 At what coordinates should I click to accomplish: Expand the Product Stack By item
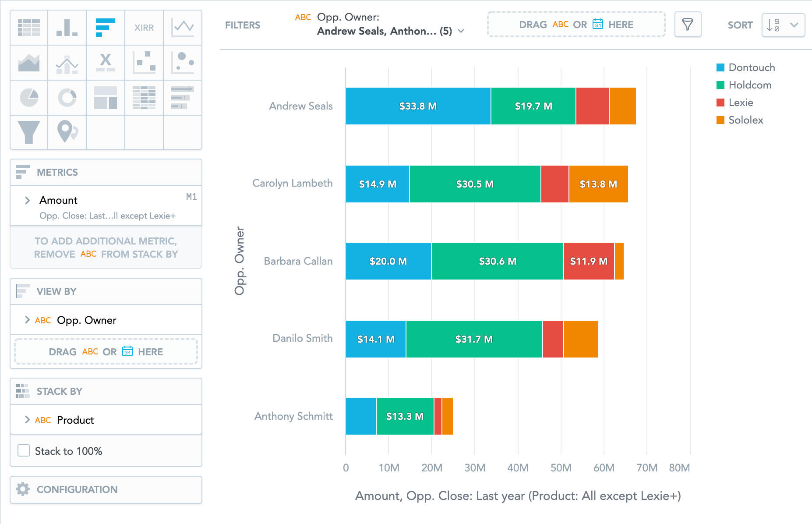coord(28,420)
